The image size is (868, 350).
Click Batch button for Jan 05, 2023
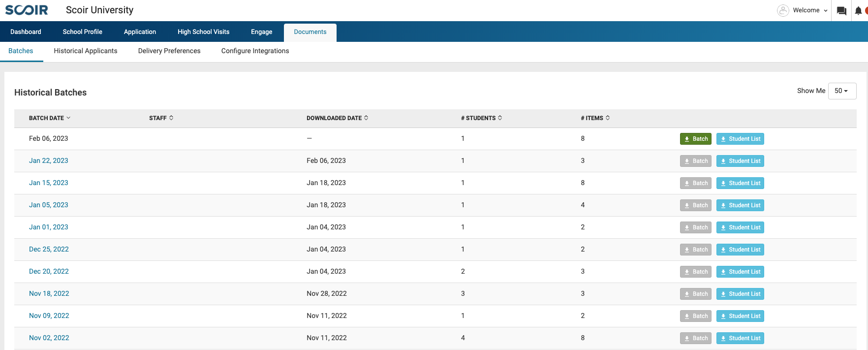696,205
